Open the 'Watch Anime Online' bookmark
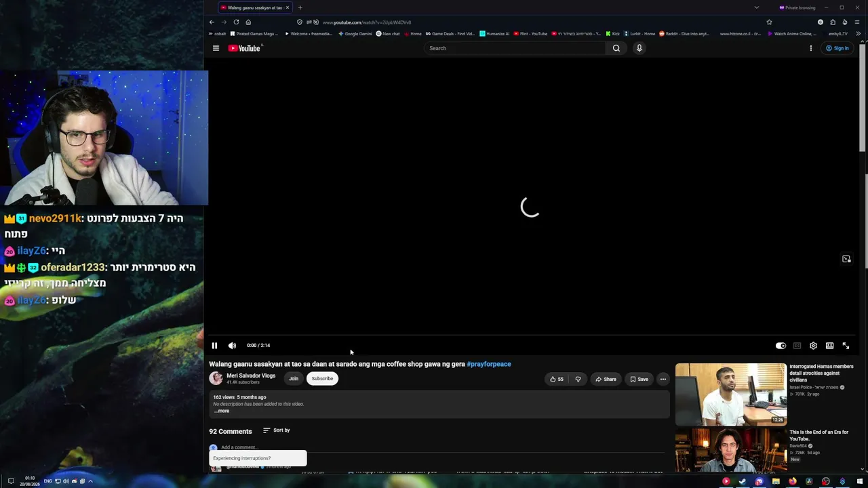The height and width of the screenshot is (488, 868). click(791, 34)
